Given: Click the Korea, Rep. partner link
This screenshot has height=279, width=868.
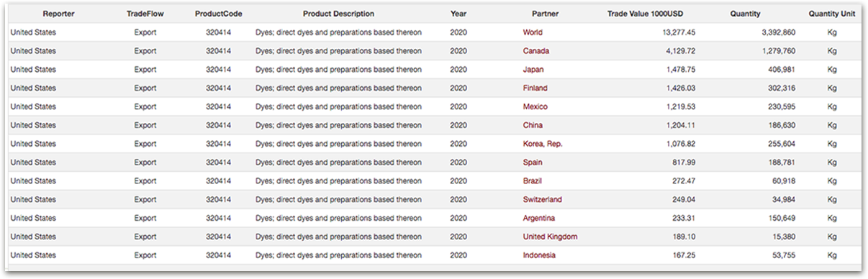Looking at the screenshot, I should (x=543, y=144).
